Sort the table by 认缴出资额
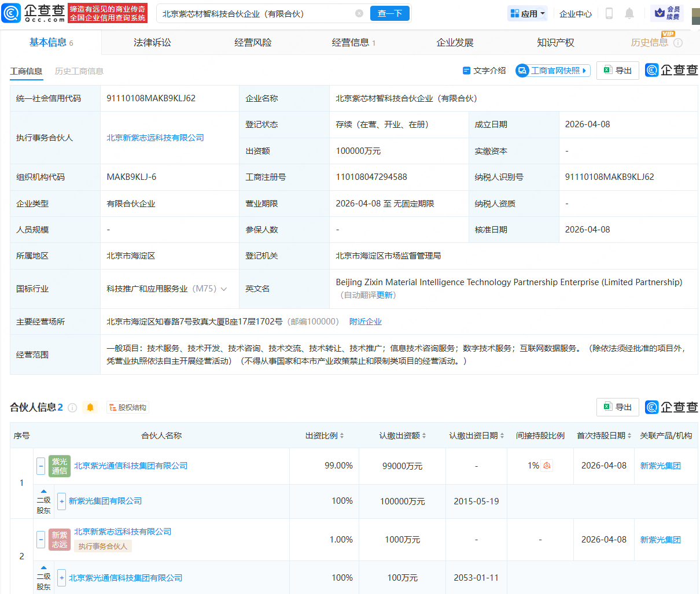Viewport: 700px width, 594px height. (403, 436)
